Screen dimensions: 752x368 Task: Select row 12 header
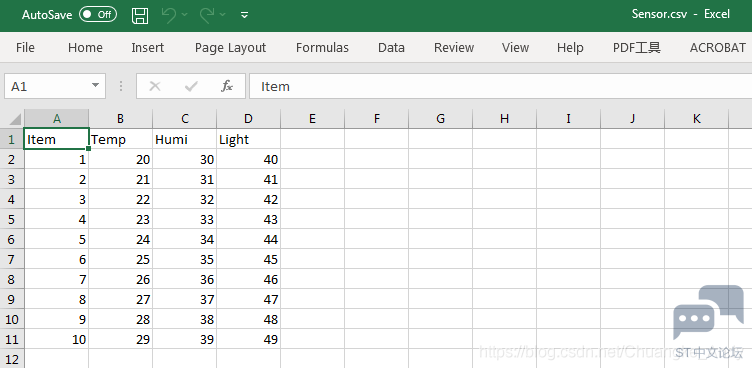point(12,358)
